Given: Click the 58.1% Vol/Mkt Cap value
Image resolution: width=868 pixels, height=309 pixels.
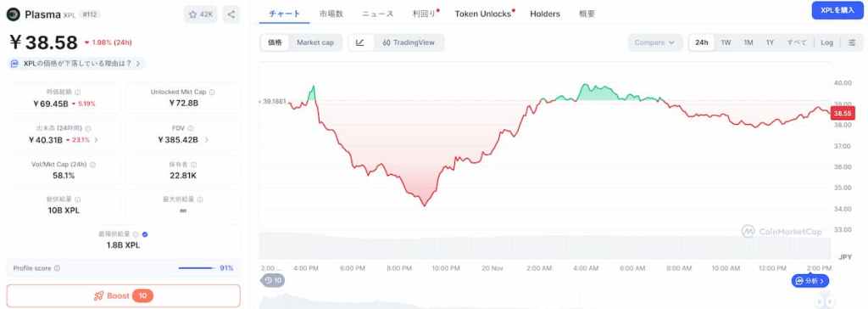Looking at the screenshot, I should point(64,176).
